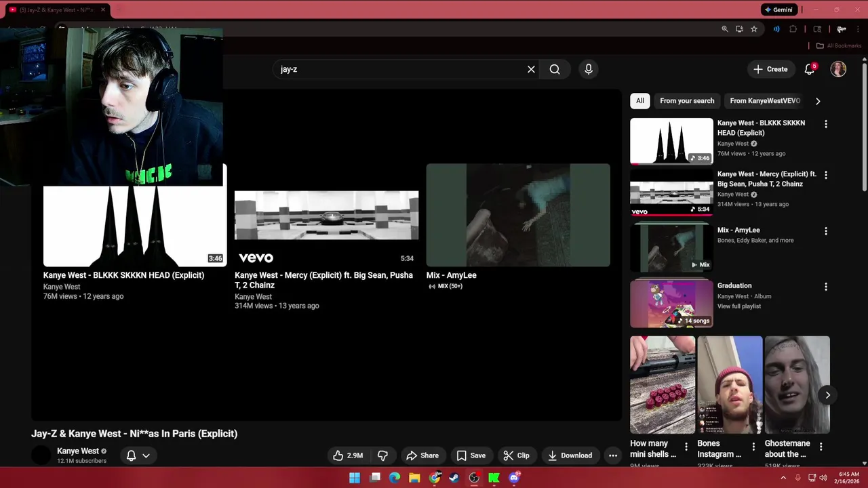
Task: Click the blue media casting icon
Action: [776, 29]
